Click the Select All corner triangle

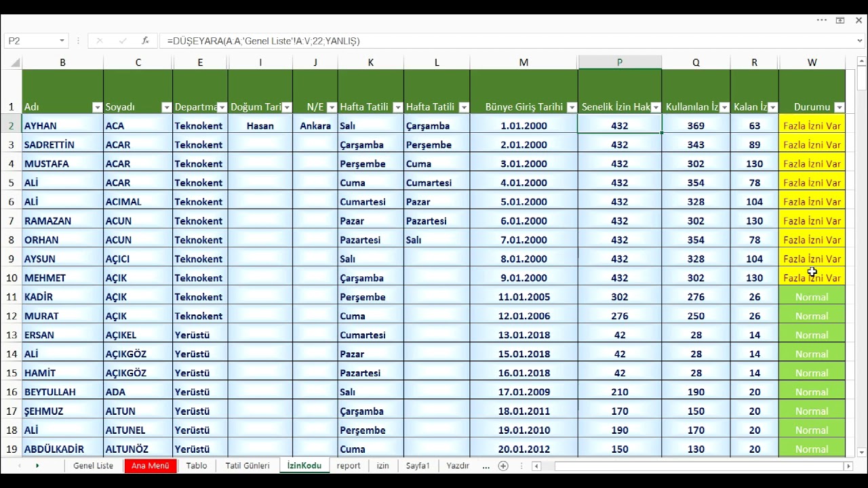tap(15, 62)
